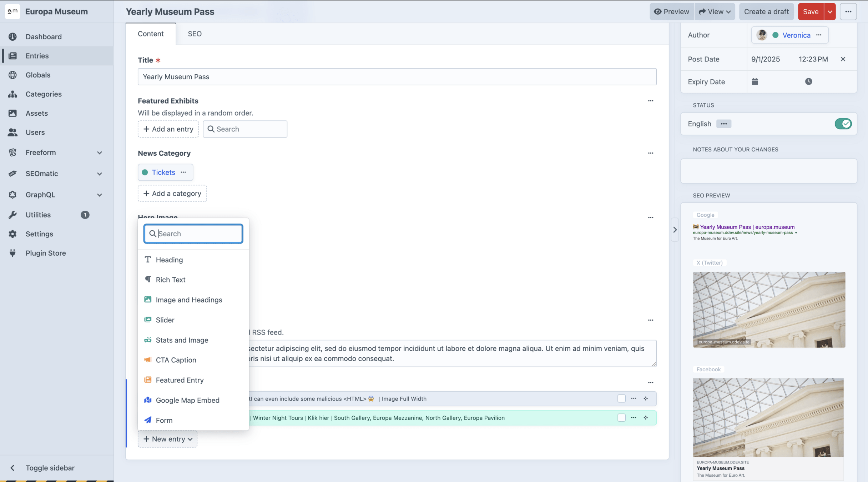Screen dimensions: 868x482
Task: Click the X (Twitter) preview image
Action: coord(769,310)
